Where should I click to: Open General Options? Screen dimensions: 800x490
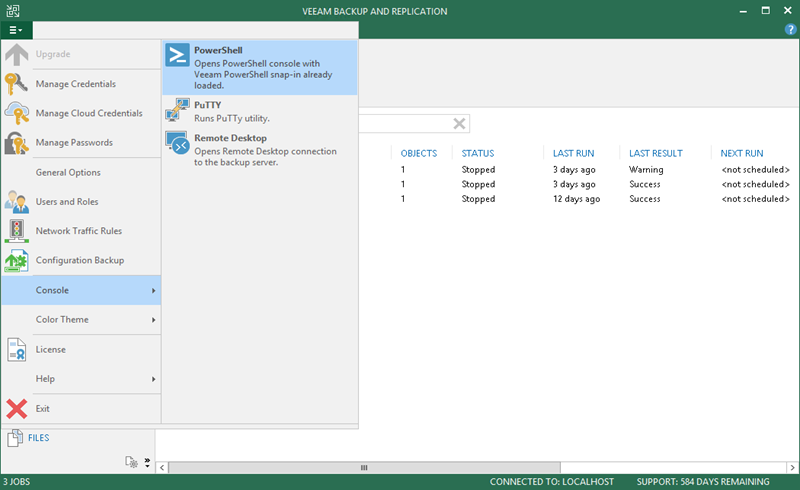81,173
